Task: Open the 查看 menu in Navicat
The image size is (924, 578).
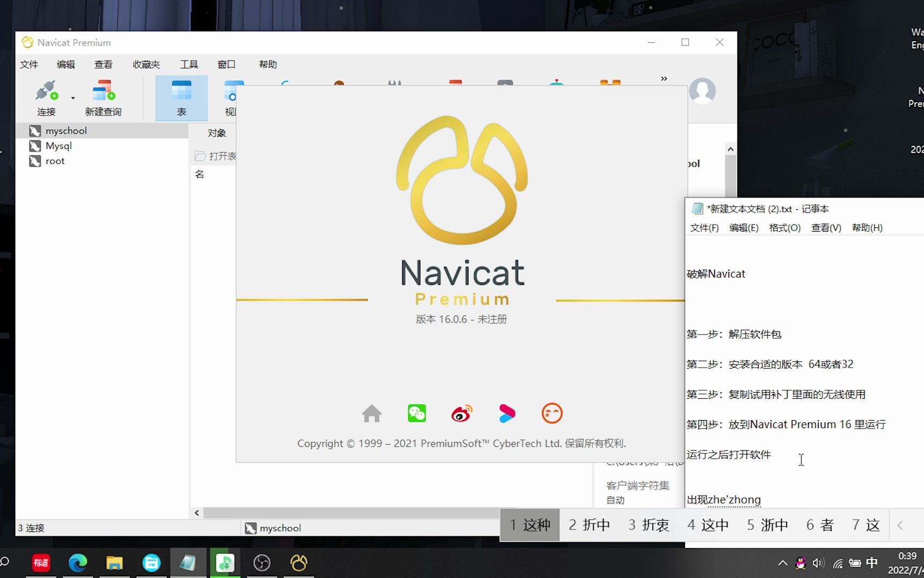Action: (103, 65)
